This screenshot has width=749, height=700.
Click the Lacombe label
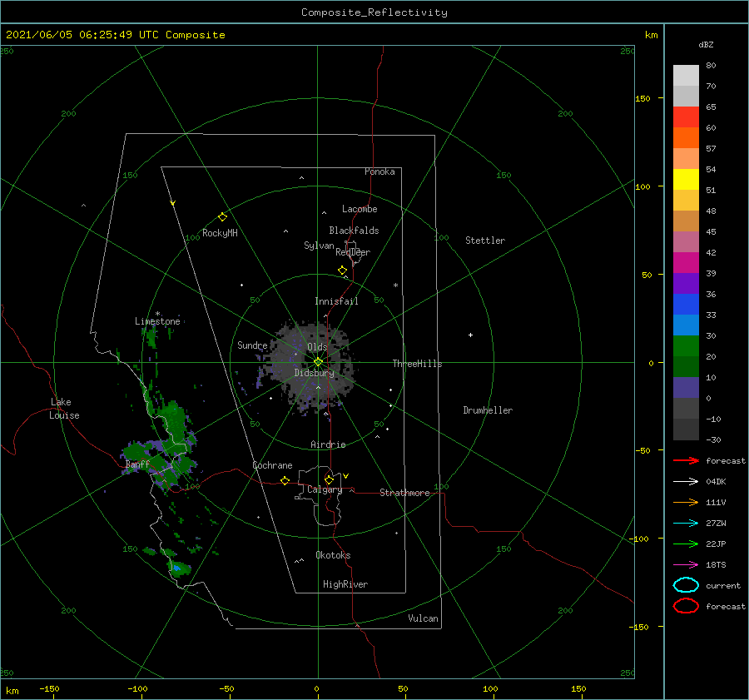point(360,209)
